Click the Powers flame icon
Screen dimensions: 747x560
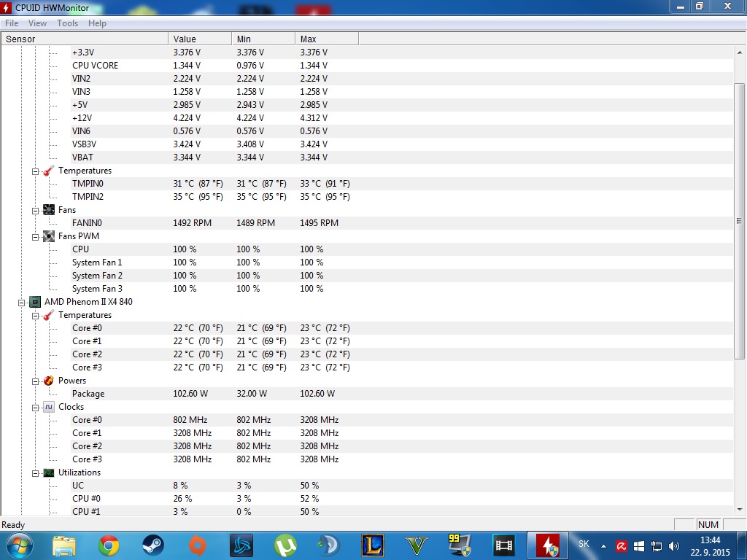(x=49, y=381)
